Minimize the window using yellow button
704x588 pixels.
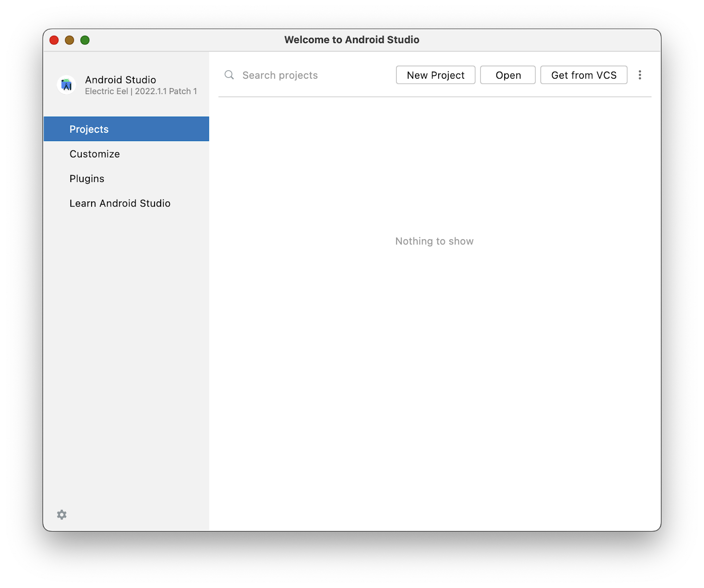[x=70, y=40]
